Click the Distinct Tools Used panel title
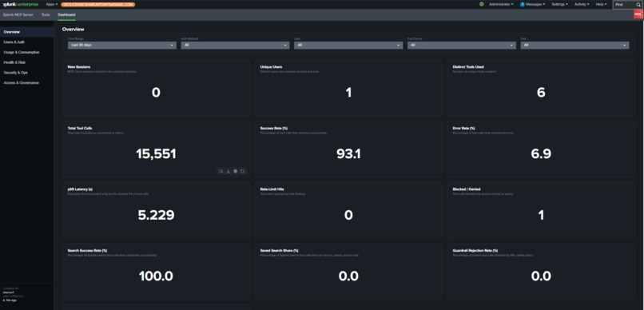Viewport: 644px width, 310px height. (468, 66)
